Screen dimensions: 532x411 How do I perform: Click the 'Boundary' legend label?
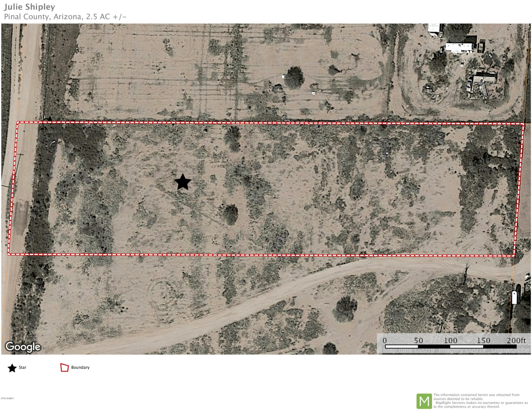(80, 367)
